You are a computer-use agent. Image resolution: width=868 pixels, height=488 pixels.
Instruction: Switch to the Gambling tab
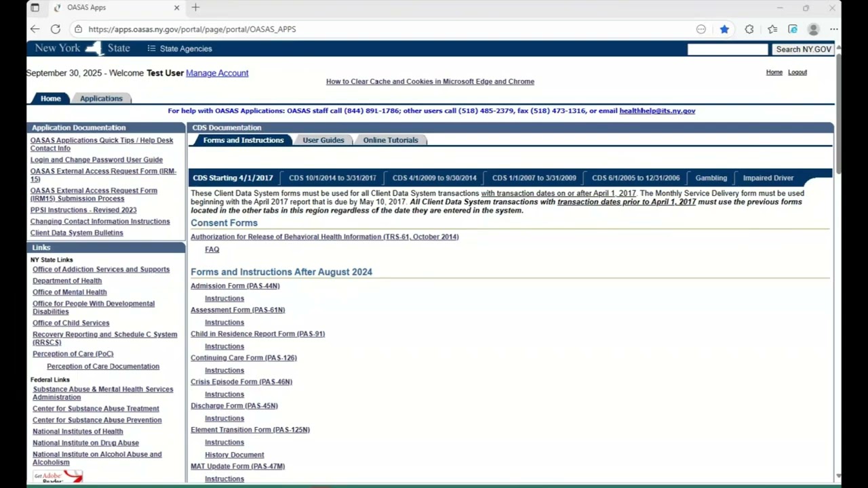point(711,178)
